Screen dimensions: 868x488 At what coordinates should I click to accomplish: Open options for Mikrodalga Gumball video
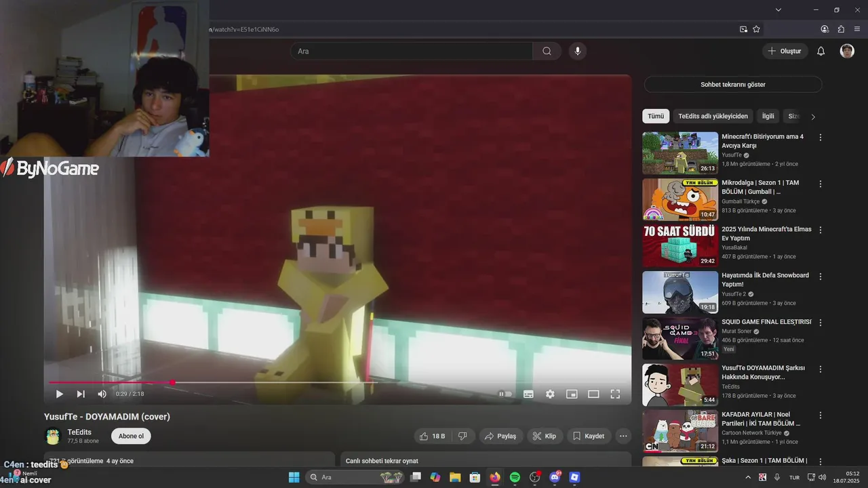[x=821, y=184]
